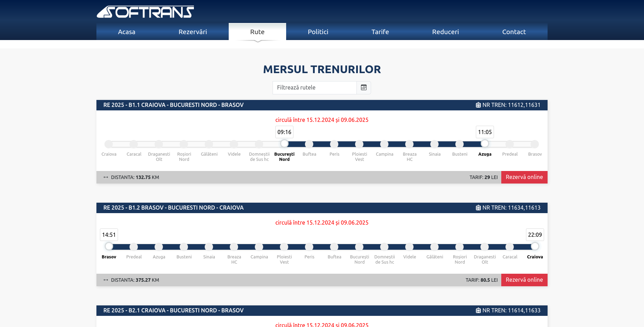Open the Tarife menu item
This screenshot has width=644, height=327.
point(380,32)
